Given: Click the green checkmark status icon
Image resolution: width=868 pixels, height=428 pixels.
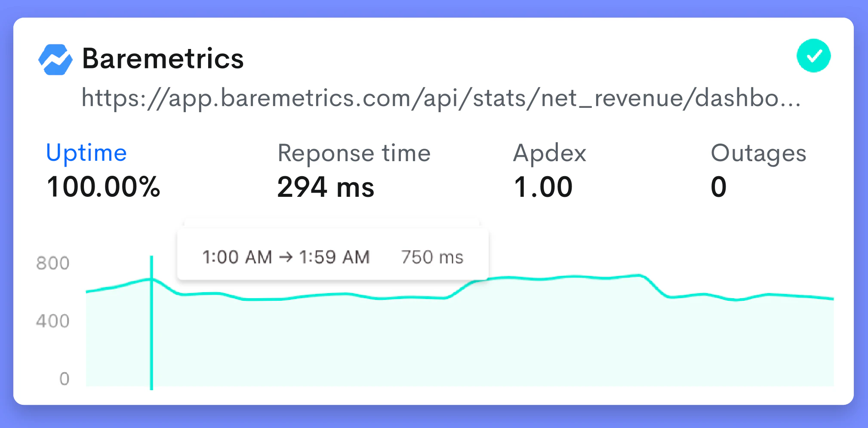Looking at the screenshot, I should (x=813, y=56).
